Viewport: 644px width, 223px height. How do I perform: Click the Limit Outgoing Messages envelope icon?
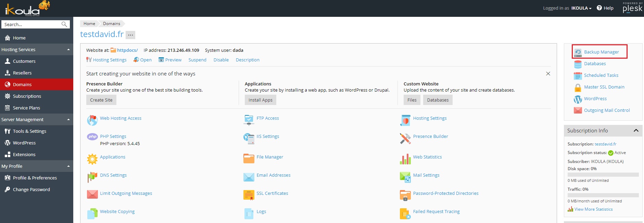(92, 195)
